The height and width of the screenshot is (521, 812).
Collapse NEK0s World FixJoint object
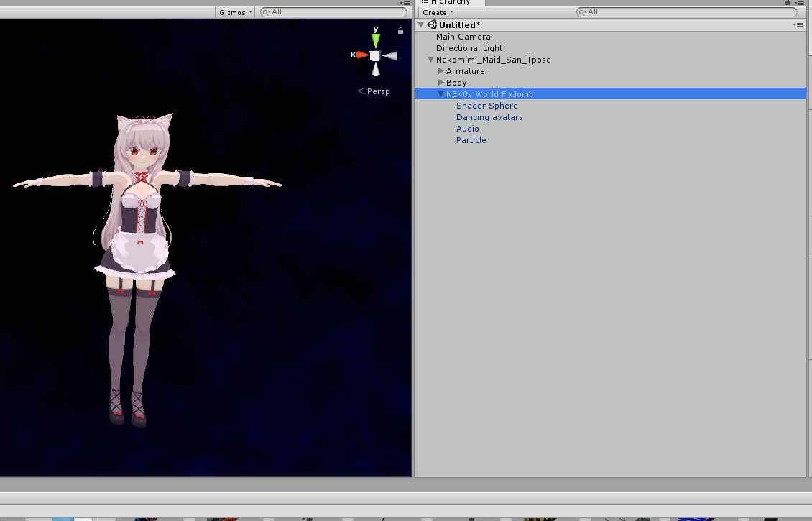pos(441,94)
